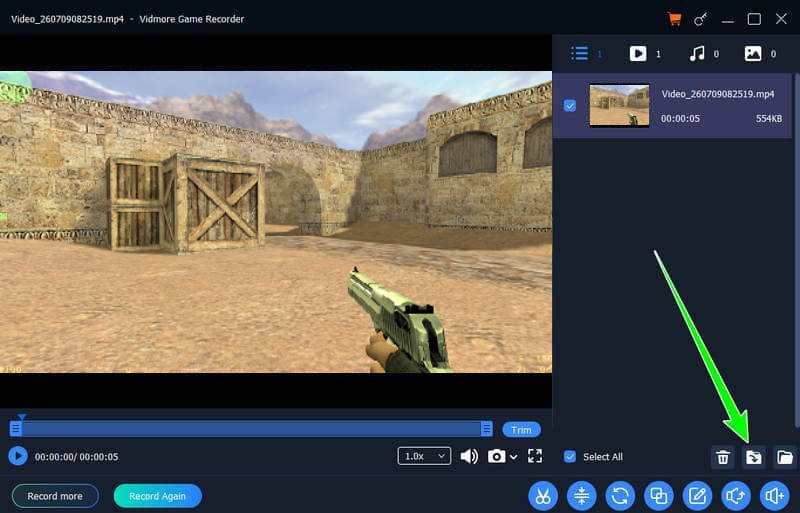Click the Record more button

(55, 496)
